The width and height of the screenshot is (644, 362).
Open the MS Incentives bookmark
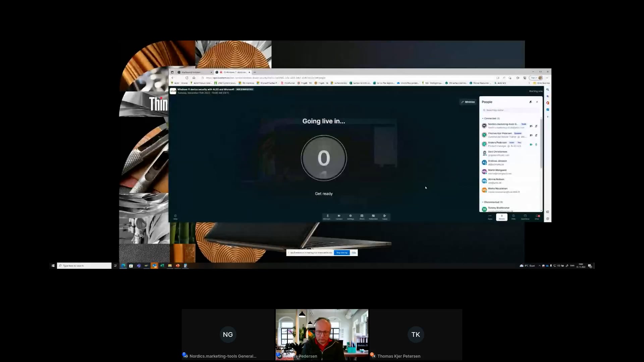[x=247, y=83]
